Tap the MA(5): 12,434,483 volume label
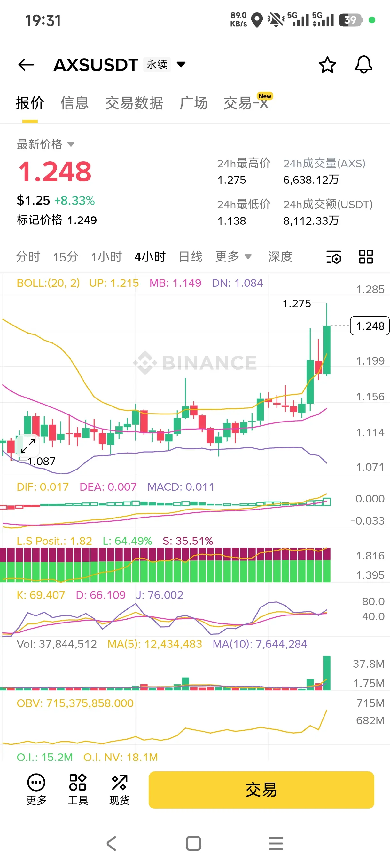390x868 pixels. pyautogui.click(x=154, y=644)
